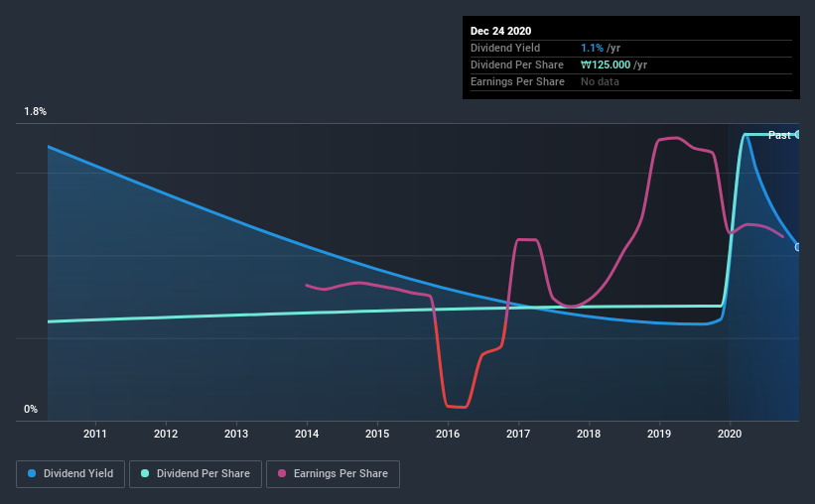815x504 pixels.
Task: Click the blue Dividend Yield legend dot
Action: click(x=32, y=473)
